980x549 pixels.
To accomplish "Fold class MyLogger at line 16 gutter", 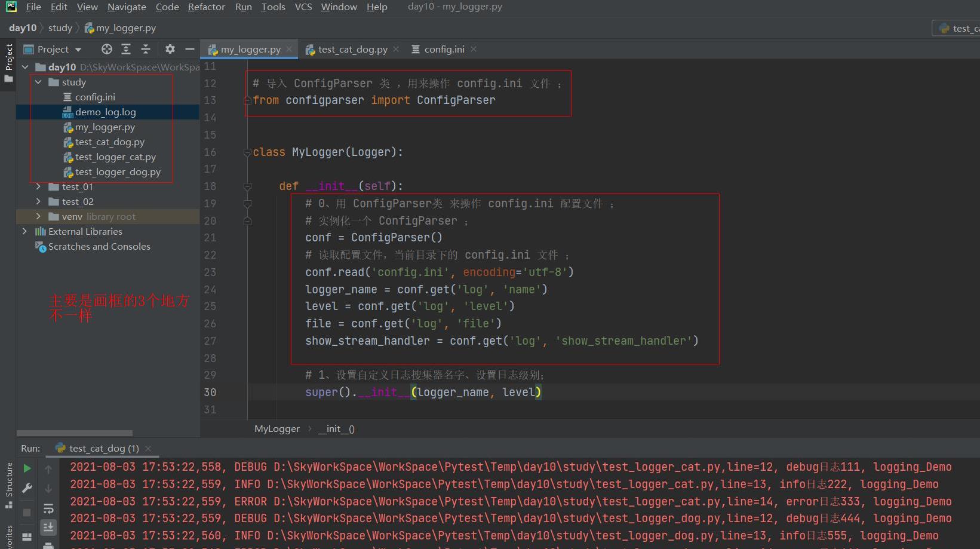I will pyautogui.click(x=247, y=152).
